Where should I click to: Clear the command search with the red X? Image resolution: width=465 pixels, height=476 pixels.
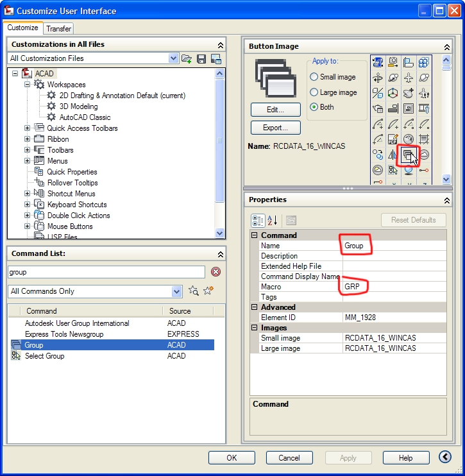(x=216, y=272)
